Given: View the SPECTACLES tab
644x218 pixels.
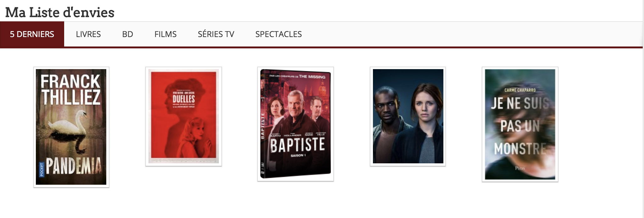Looking at the screenshot, I should tap(279, 34).
